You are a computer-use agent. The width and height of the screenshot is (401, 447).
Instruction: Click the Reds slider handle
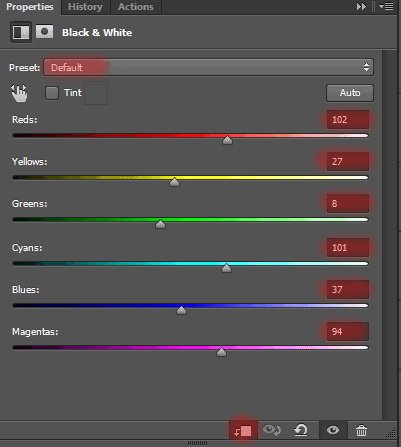click(227, 140)
